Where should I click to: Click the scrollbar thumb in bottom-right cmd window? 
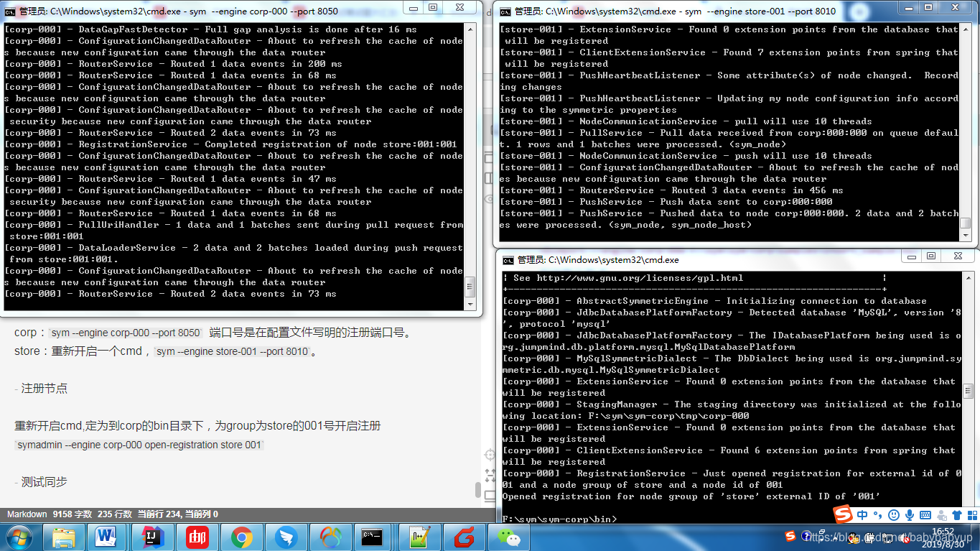pos(968,391)
